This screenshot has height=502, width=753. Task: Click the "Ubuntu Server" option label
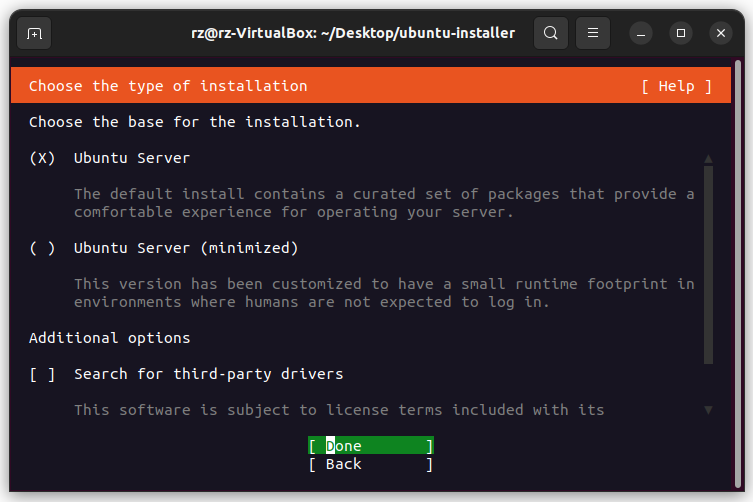131,158
